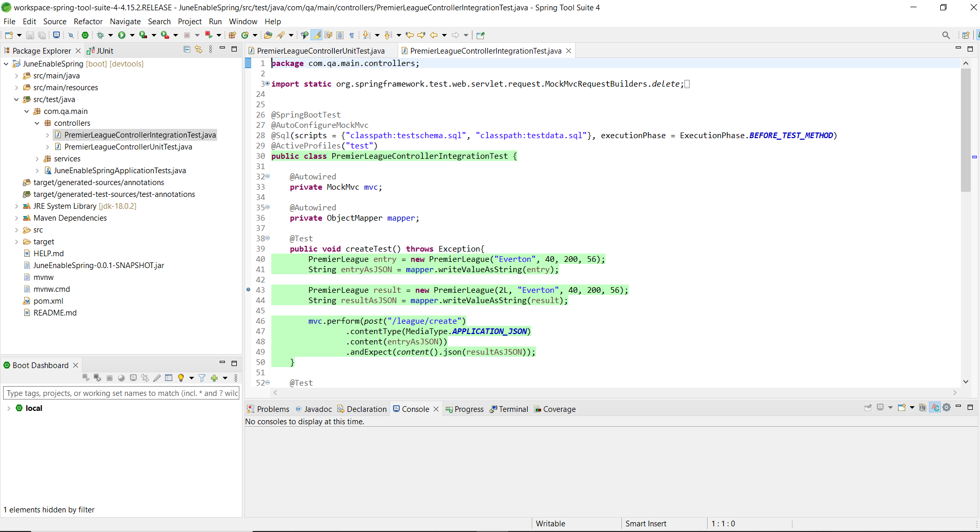Collapse the controllers package node

click(37, 123)
